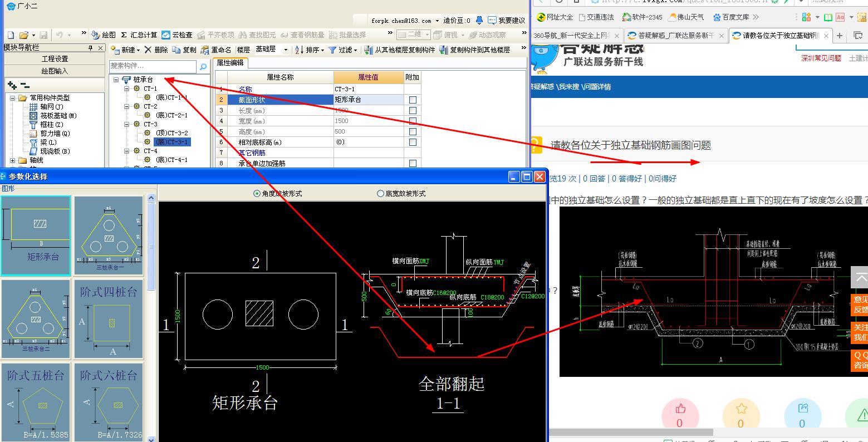Click the 绘图 drawing tool icon
The image size is (868, 442).
point(104,35)
